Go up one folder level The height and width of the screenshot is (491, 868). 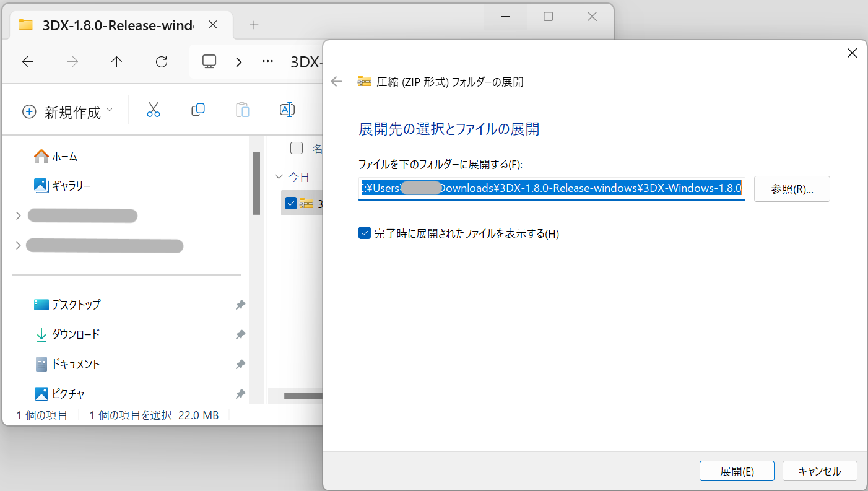click(x=116, y=61)
